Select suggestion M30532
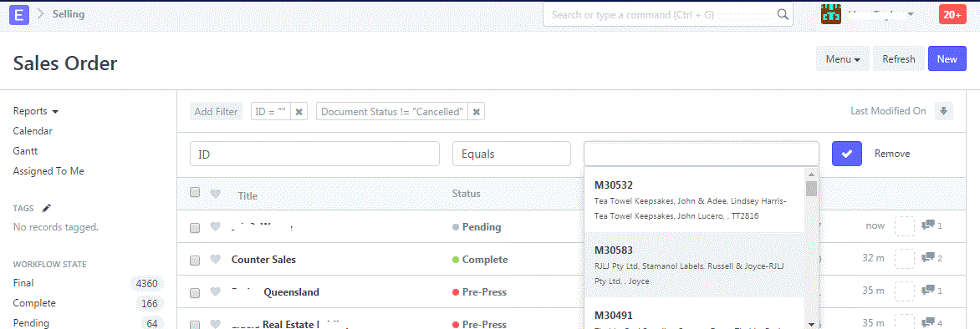The width and height of the screenshot is (980, 329). coord(694,200)
